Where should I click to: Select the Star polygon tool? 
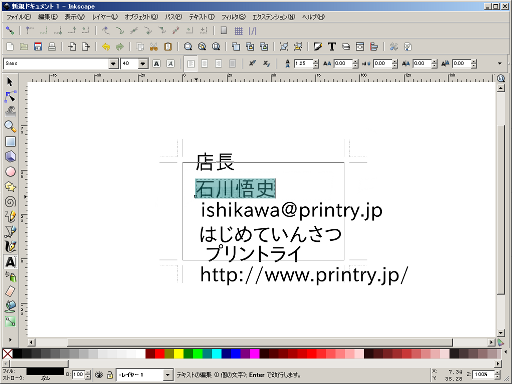(x=10, y=187)
